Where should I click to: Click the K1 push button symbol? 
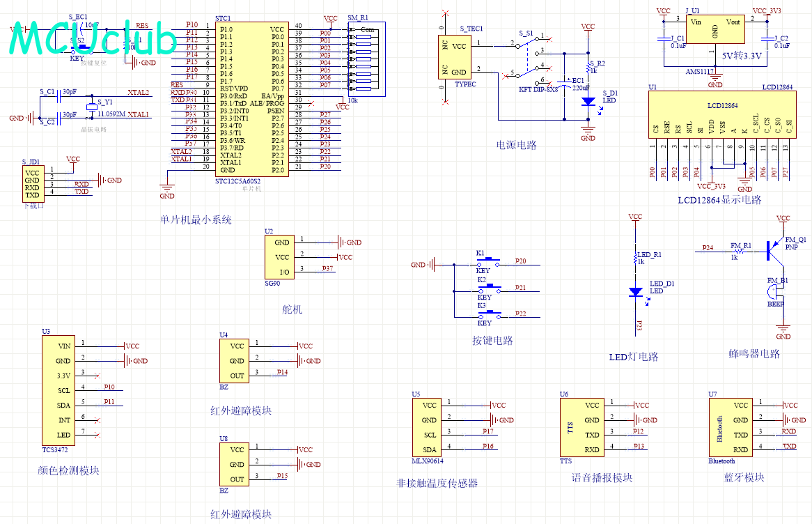pyautogui.click(x=487, y=262)
